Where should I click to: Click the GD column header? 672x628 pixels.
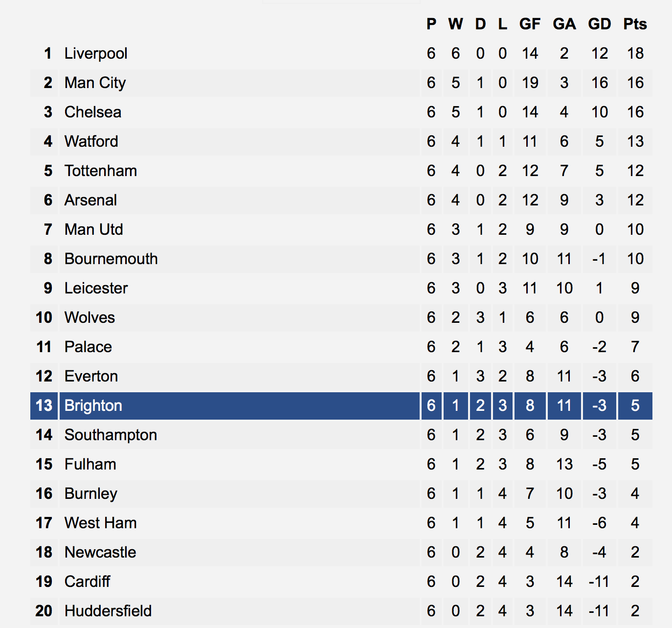(600, 24)
